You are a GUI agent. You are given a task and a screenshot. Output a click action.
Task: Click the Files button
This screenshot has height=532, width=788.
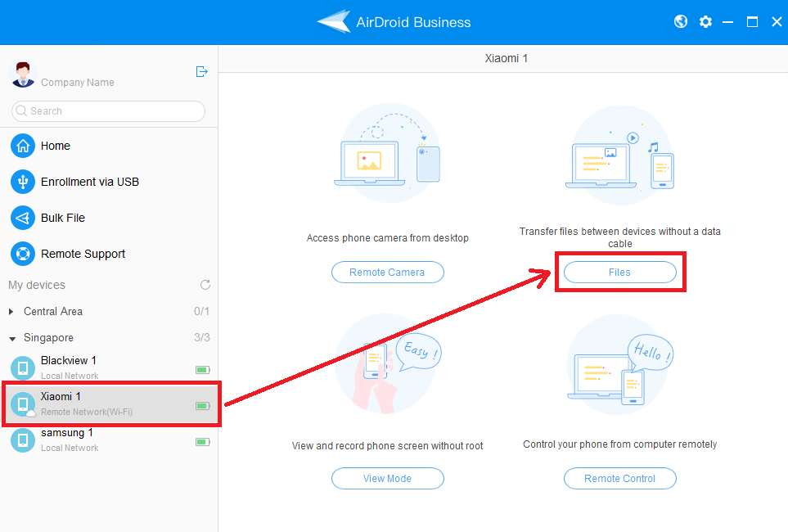click(619, 272)
